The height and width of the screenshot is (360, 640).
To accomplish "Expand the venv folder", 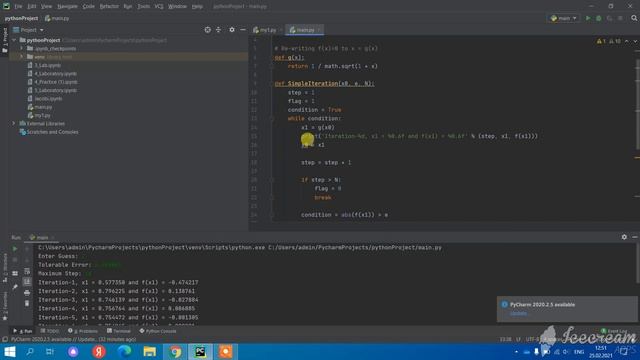I will coord(22,57).
